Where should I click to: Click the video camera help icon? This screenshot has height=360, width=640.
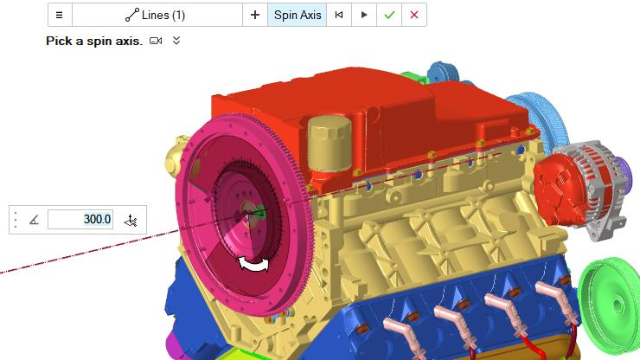pos(156,41)
